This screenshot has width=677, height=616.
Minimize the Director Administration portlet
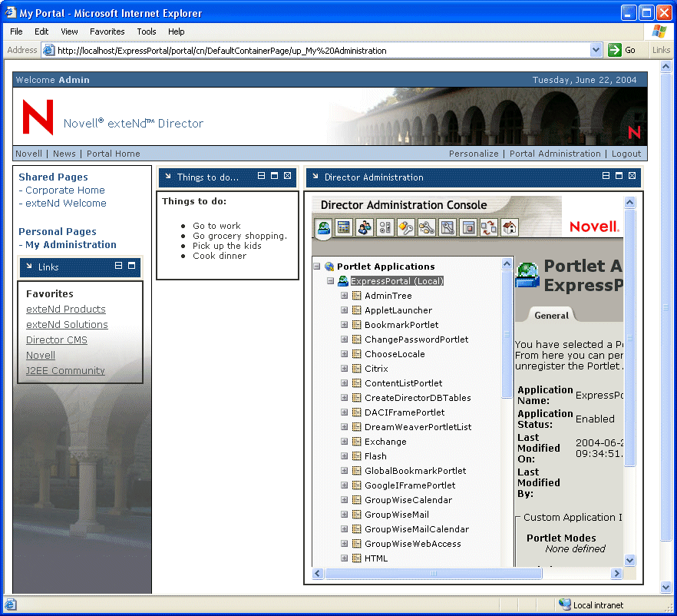click(x=606, y=176)
